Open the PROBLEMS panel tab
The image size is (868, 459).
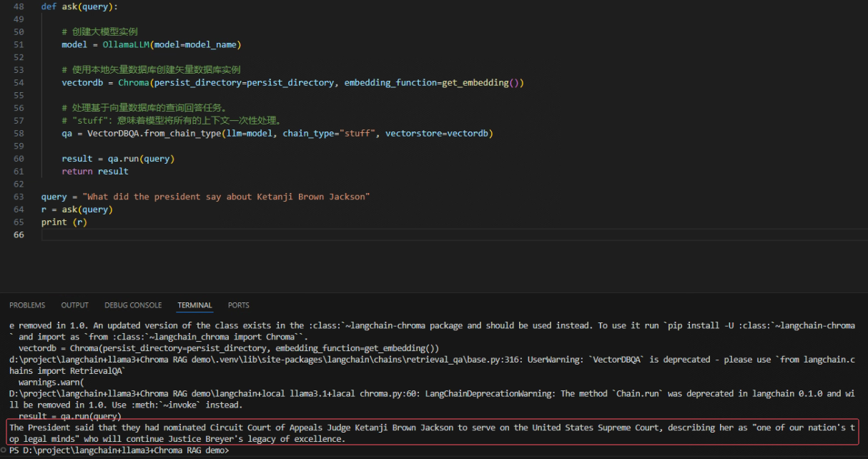coord(27,305)
